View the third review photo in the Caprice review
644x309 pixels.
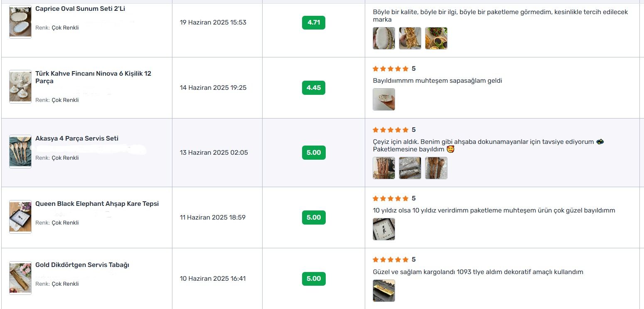point(436,38)
